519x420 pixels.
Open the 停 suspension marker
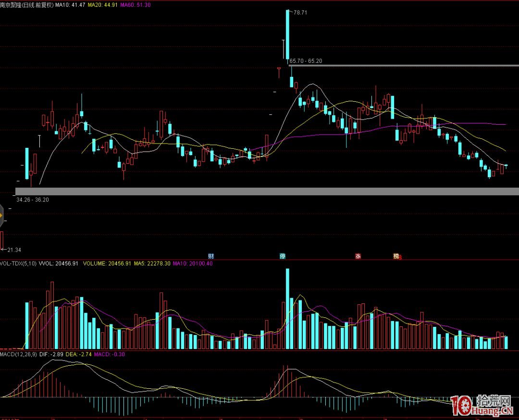[283, 256]
